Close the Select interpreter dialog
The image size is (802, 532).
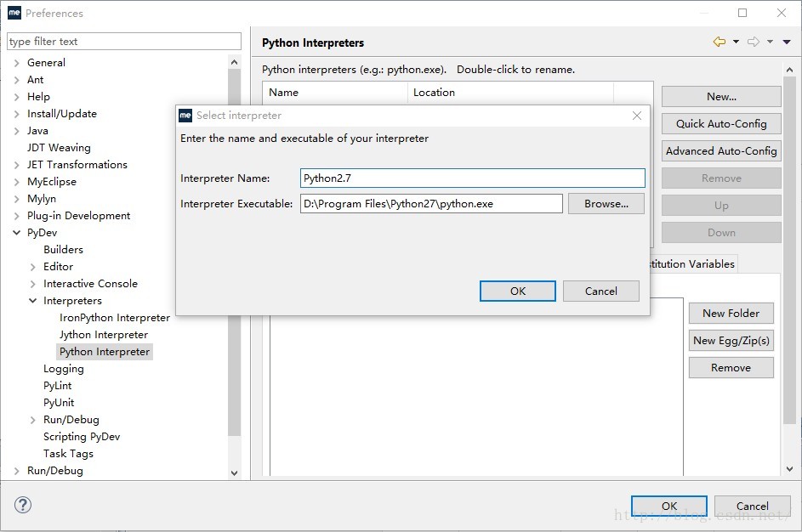pos(637,116)
